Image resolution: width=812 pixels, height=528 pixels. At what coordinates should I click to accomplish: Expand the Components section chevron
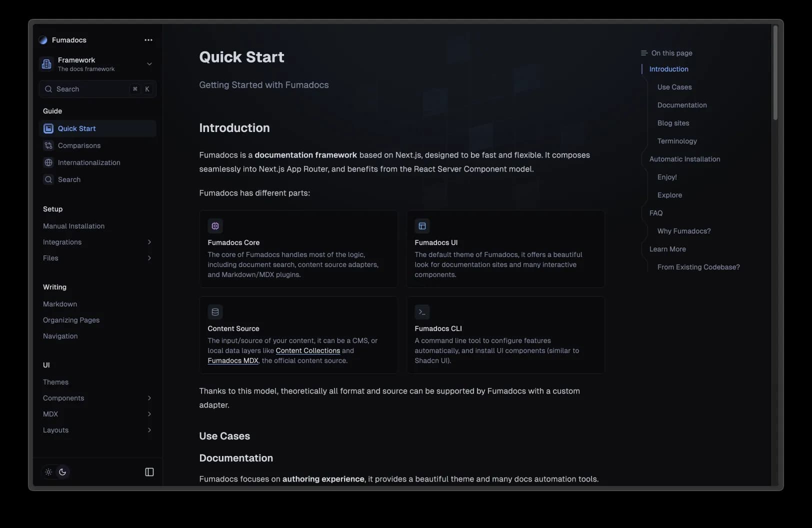(149, 398)
